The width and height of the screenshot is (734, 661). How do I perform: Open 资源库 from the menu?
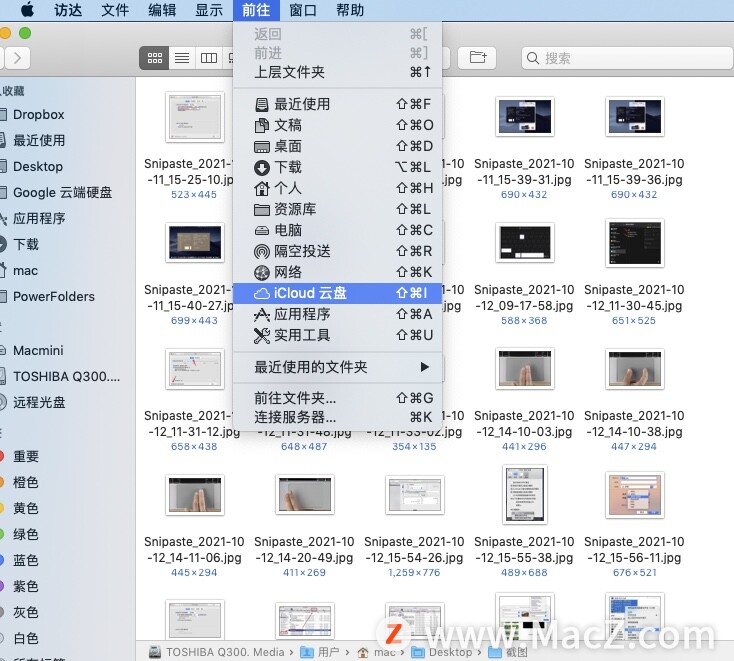[338, 209]
